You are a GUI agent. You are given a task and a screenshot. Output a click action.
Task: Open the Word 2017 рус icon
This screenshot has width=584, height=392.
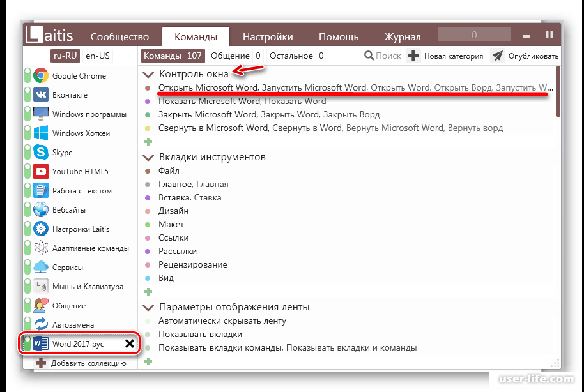pyautogui.click(x=41, y=343)
